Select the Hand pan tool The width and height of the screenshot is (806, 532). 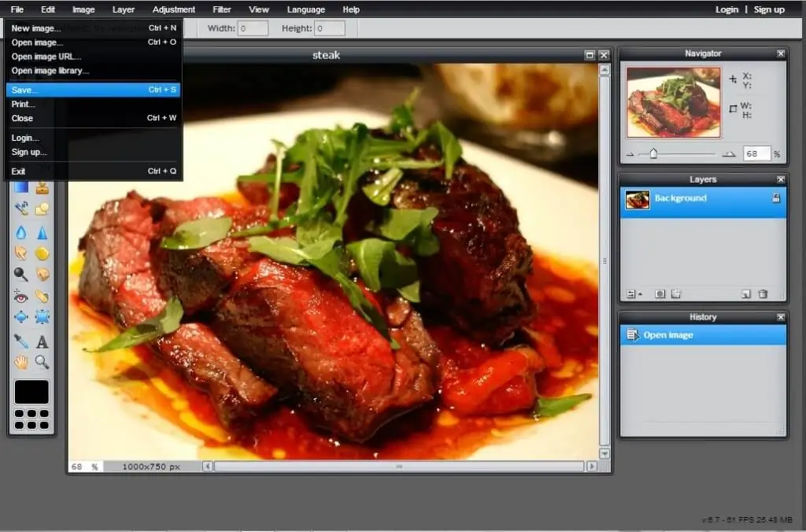click(21, 362)
